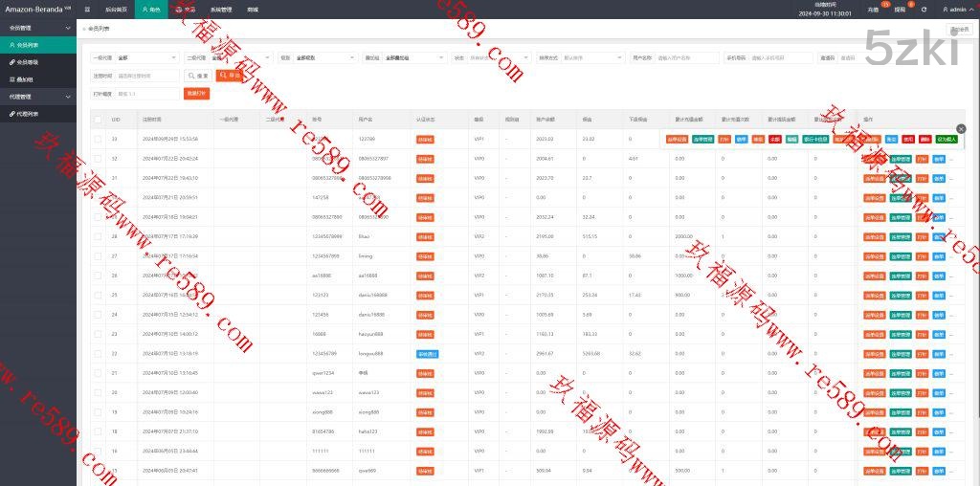Click the dark green button in actions popup
Viewport: 980px width, 486px height.
click(947, 140)
